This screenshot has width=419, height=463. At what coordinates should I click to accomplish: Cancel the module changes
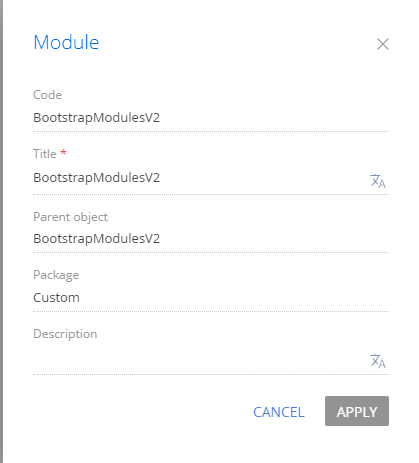tap(279, 412)
